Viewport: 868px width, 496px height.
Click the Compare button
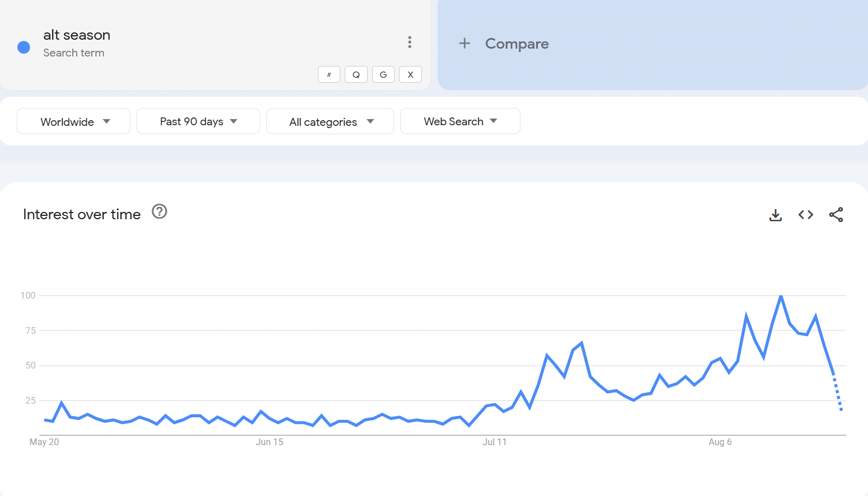[x=517, y=44]
